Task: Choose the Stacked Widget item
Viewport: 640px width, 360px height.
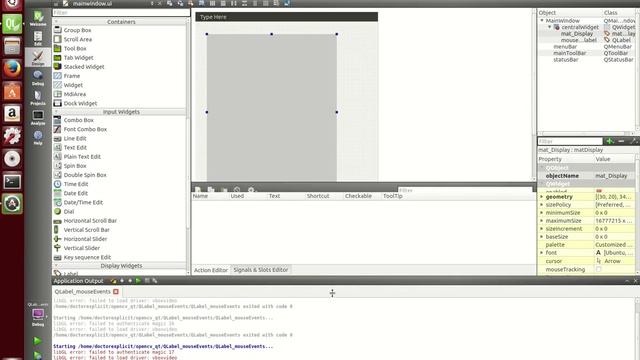Action: [x=84, y=67]
